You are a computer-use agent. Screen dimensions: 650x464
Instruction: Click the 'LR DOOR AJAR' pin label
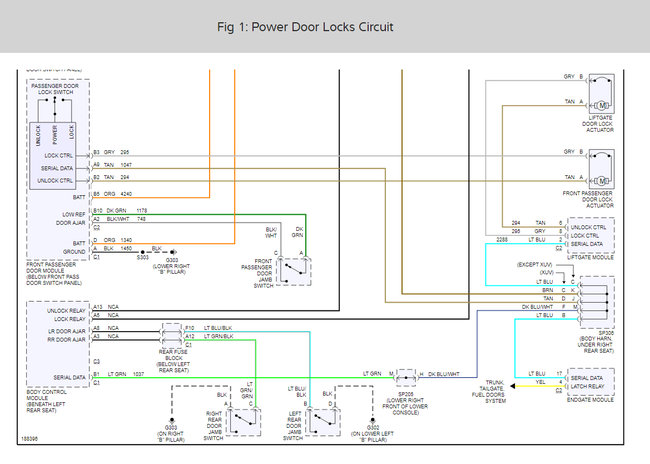67,331
